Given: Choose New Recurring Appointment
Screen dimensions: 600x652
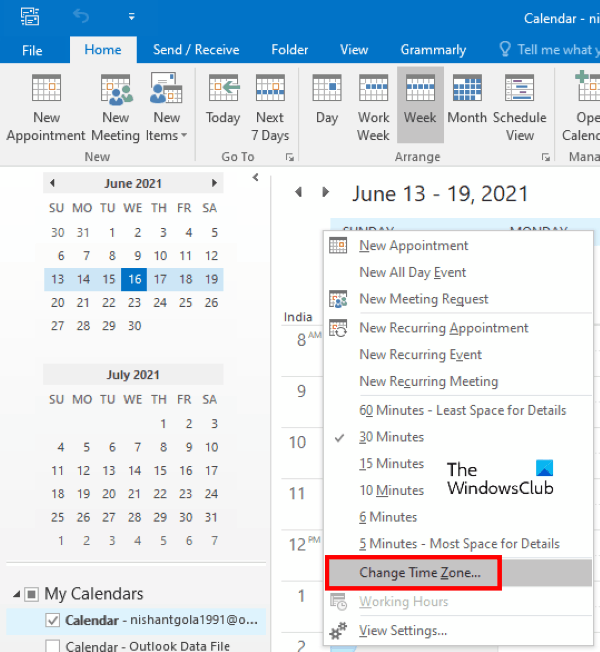Looking at the screenshot, I should (x=458, y=328).
